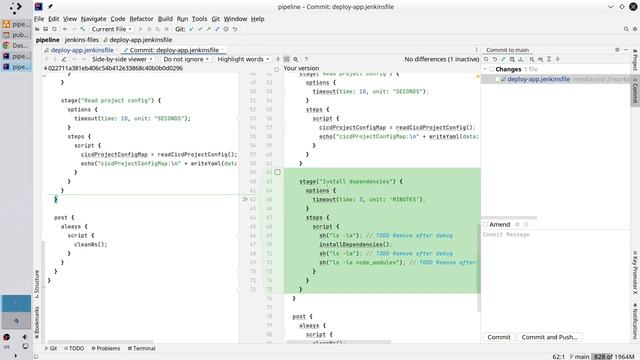Viewport: 640px width, 360px height.
Task: Open the Git menu
Action: pyautogui.click(x=216, y=19)
